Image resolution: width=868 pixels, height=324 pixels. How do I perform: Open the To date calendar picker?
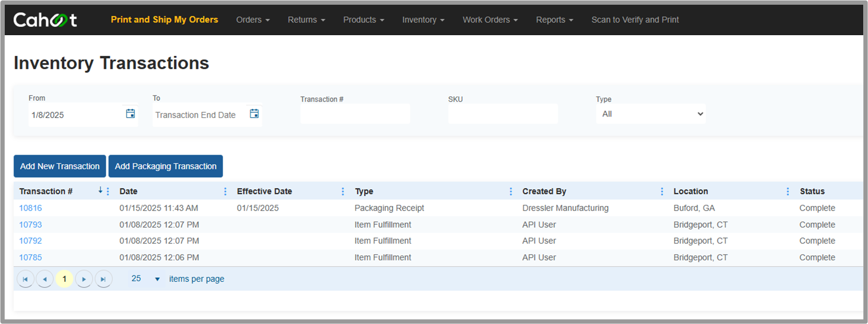[254, 114]
